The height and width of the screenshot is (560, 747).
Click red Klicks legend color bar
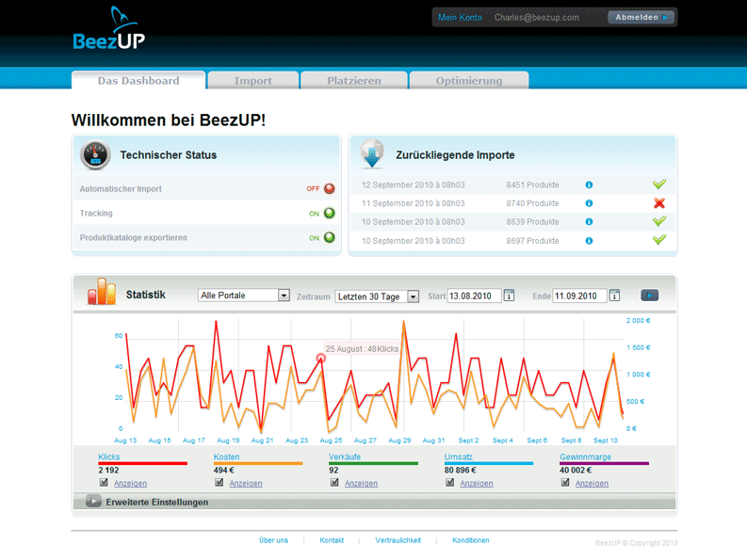[x=142, y=463]
